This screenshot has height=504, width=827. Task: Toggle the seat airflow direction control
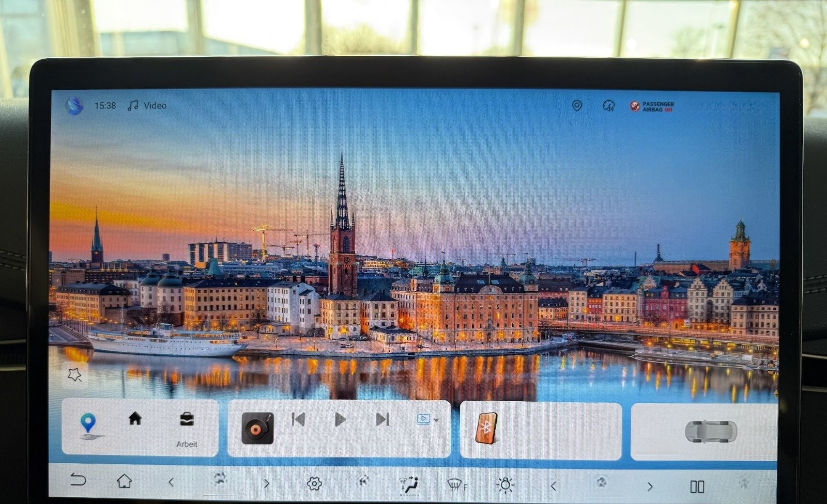click(409, 484)
